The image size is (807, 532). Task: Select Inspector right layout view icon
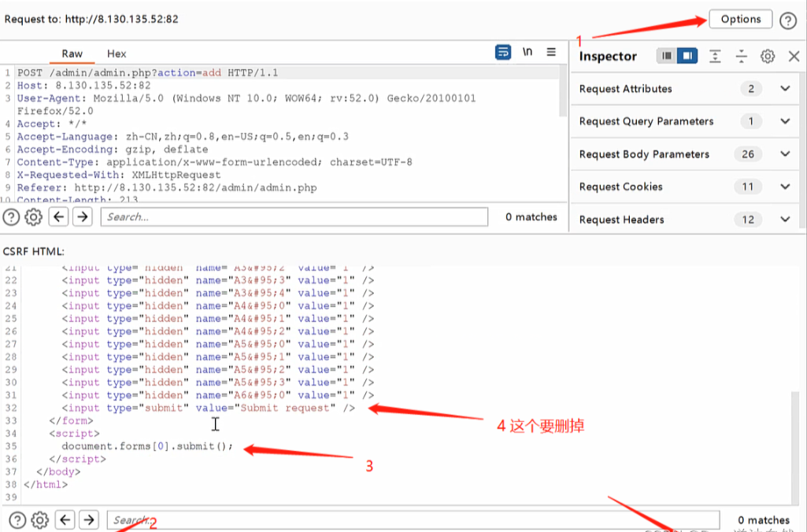click(687, 56)
